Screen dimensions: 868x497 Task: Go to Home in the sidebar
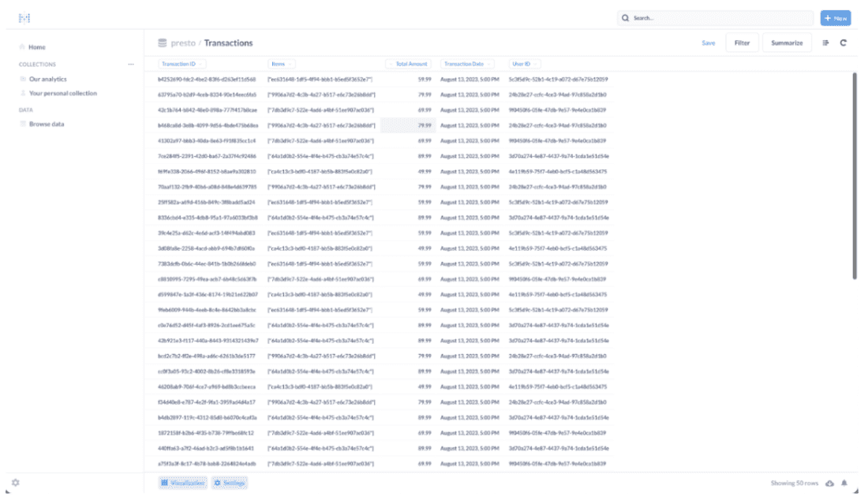click(37, 47)
